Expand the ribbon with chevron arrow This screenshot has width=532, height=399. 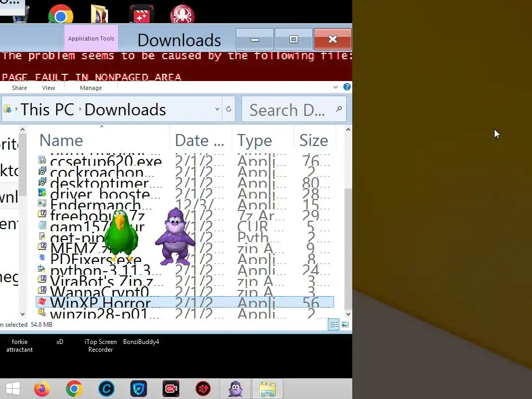tap(336, 87)
